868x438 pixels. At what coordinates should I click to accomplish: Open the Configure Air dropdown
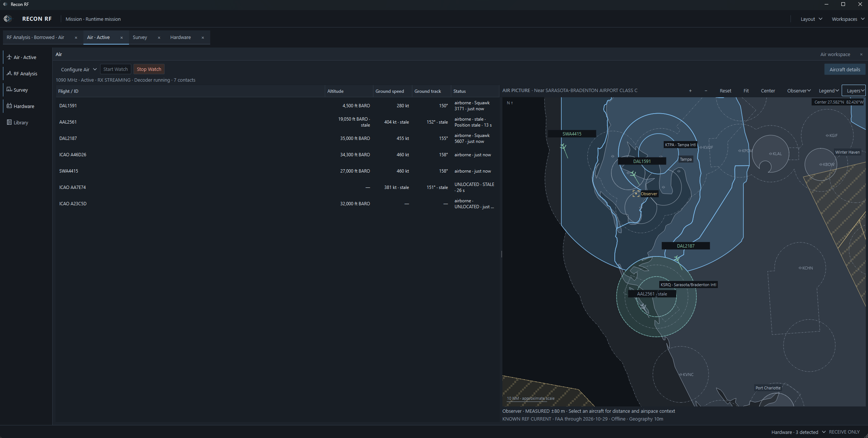(79, 69)
